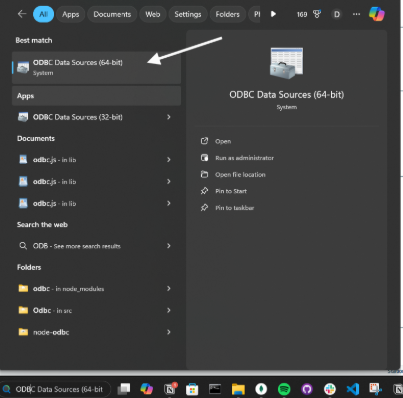Open the Microsoft Rewards trophy icon

pyautogui.click(x=317, y=14)
